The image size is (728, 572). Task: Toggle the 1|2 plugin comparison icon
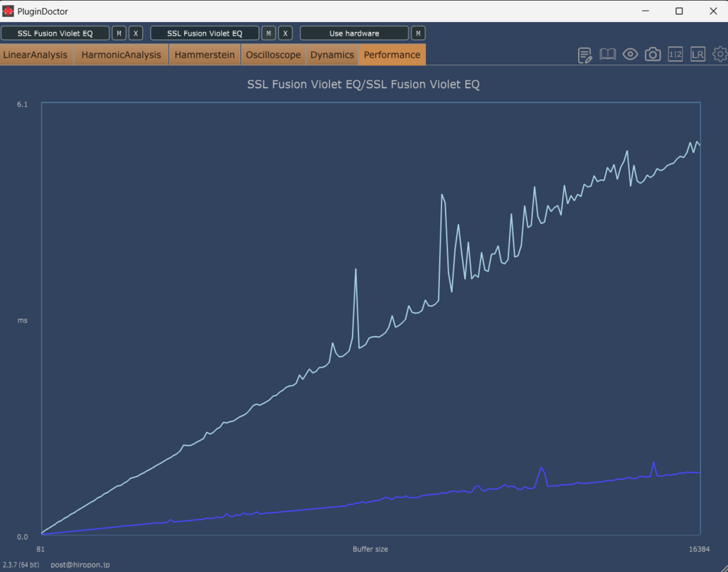pos(675,54)
